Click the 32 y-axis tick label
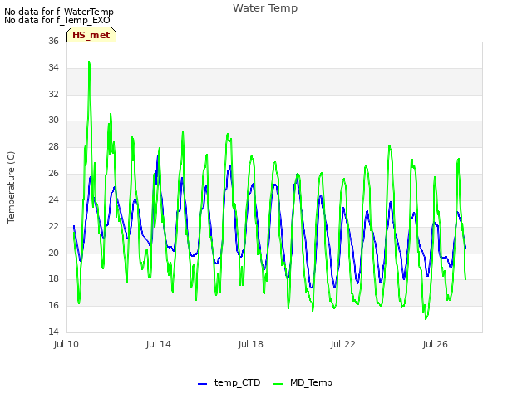This screenshot has width=532, height=399. tap(53, 94)
